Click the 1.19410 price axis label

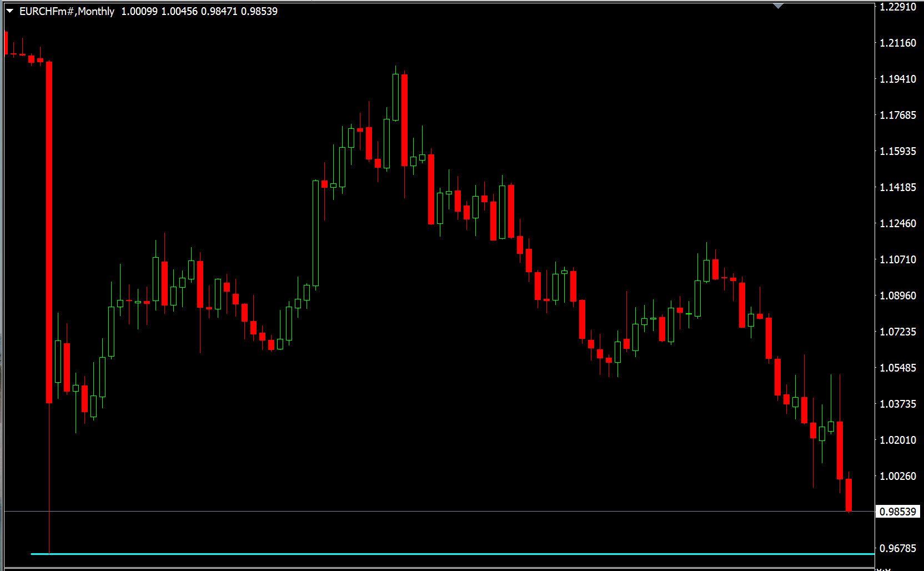(897, 79)
